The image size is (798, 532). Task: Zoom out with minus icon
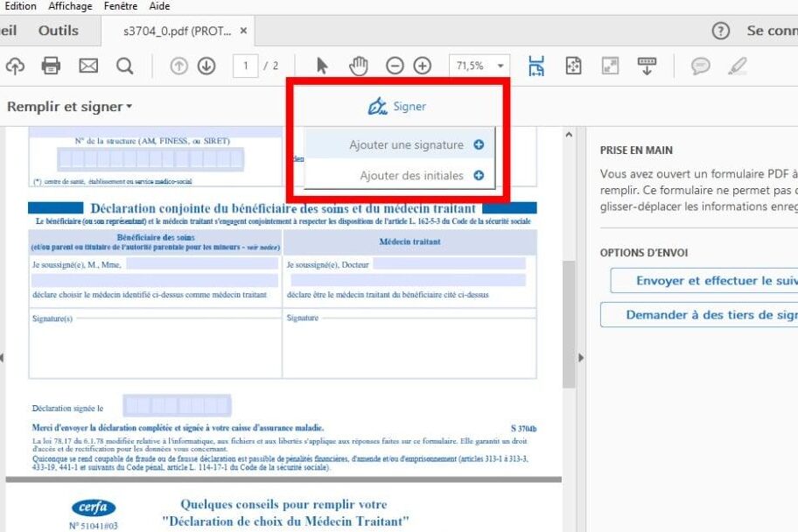[x=395, y=66]
